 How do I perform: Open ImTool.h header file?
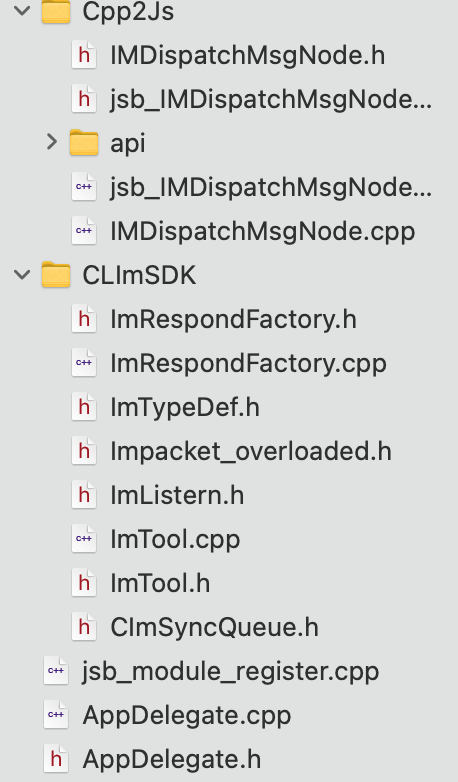coord(160,583)
